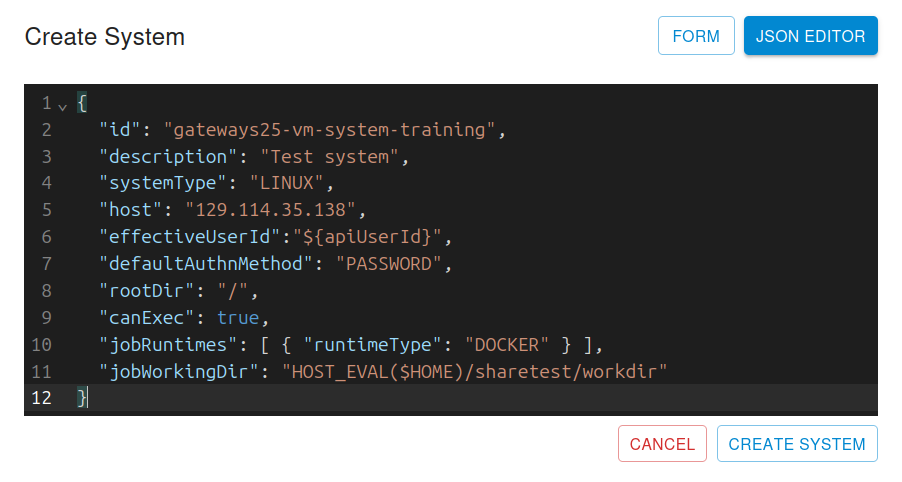The height and width of the screenshot is (482, 902).
Task: Click the canExec true value
Action: (x=238, y=318)
